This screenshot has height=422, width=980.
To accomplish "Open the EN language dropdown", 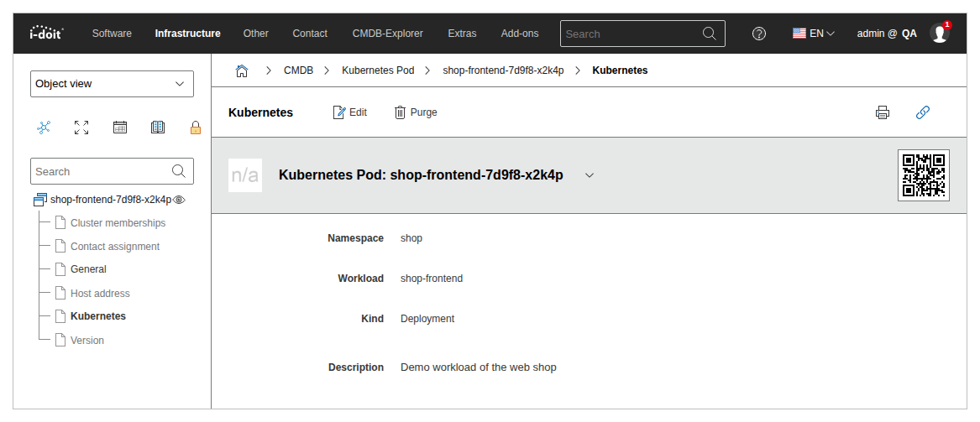I will pos(814,34).
